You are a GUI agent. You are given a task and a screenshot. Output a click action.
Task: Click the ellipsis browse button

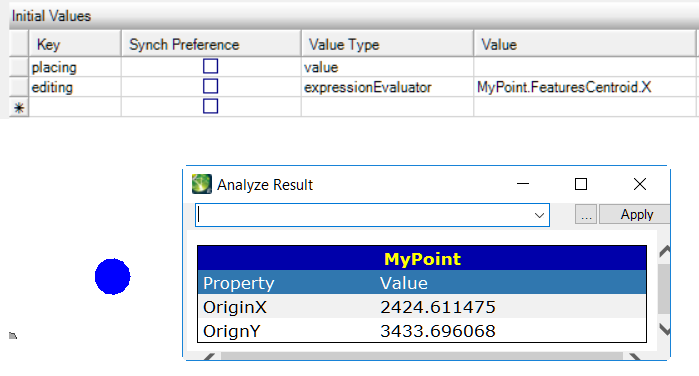[x=586, y=215]
